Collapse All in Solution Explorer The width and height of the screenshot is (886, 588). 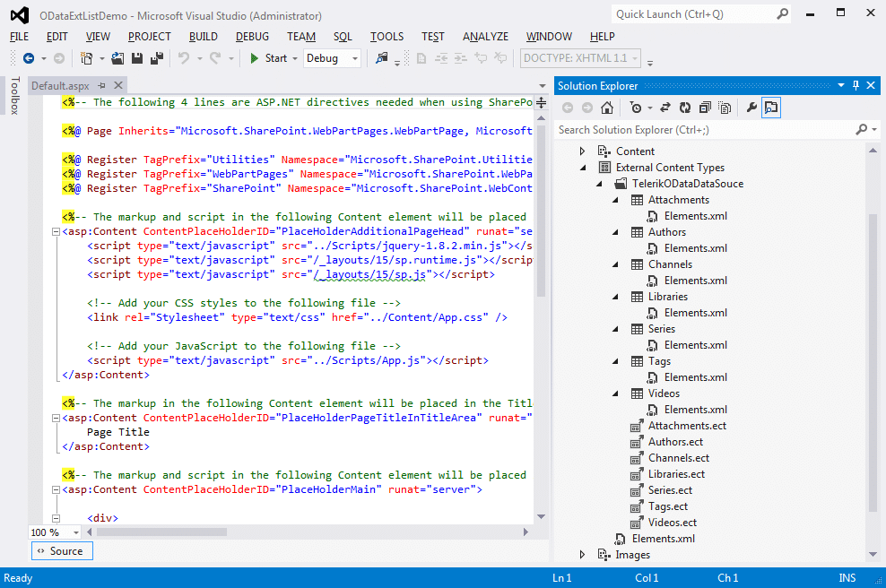tap(705, 108)
